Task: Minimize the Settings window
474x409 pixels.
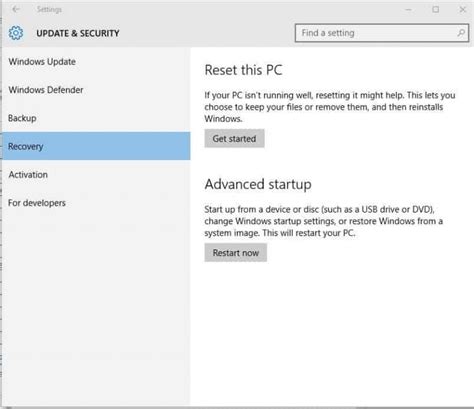Action: (408, 10)
